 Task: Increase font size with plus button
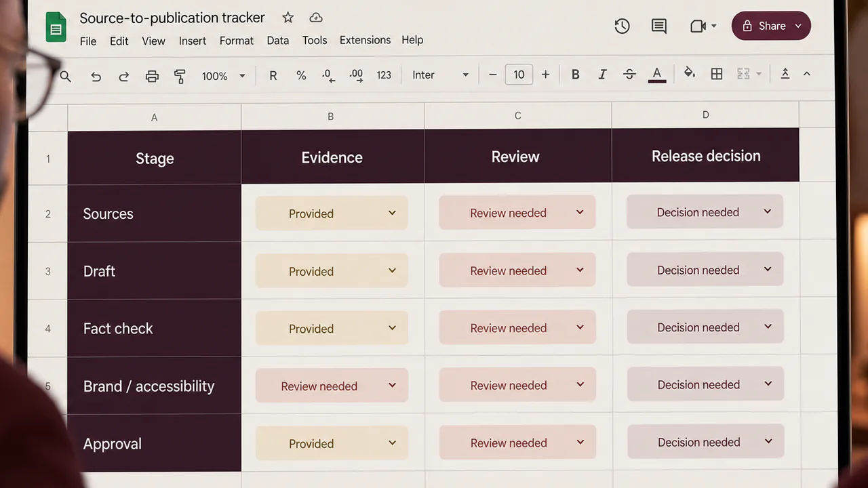point(545,75)
